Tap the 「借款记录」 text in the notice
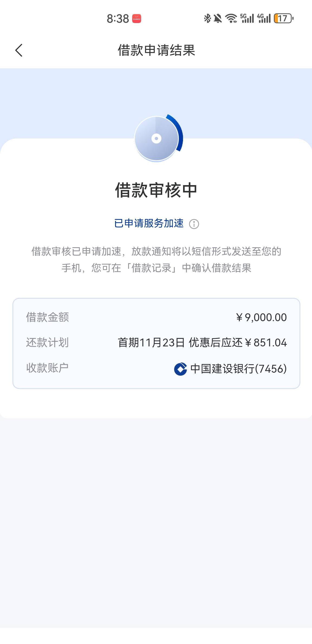Image resolution: width=312 pixels, height=644 pixels. click(x=151, y=268)
